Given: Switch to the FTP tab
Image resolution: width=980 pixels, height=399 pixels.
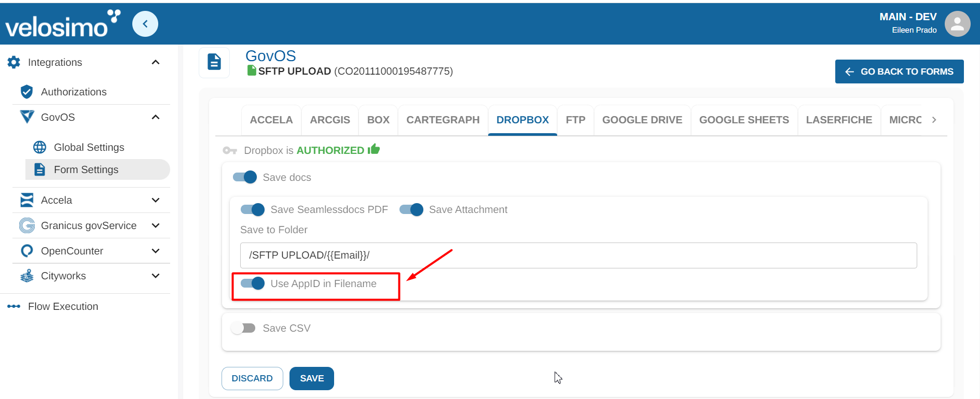Looking at the screenshot, I should point(575,120).
